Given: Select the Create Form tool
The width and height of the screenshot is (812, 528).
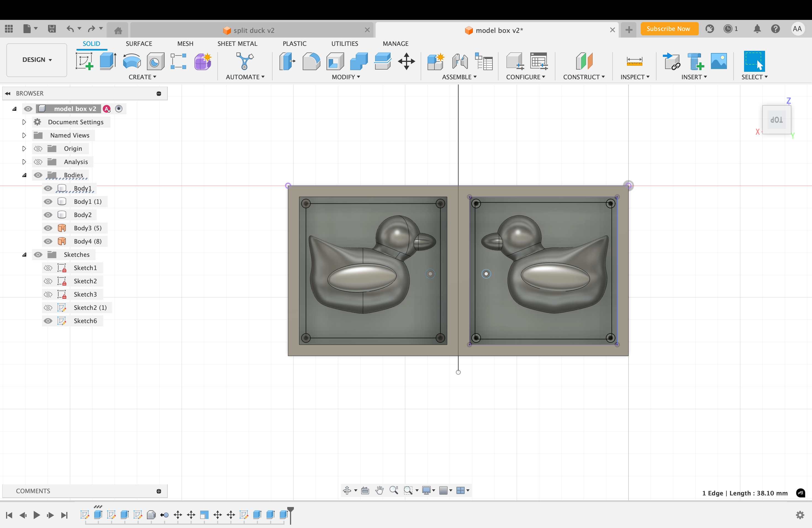Looking at the screenshot, I should (203, 61).
